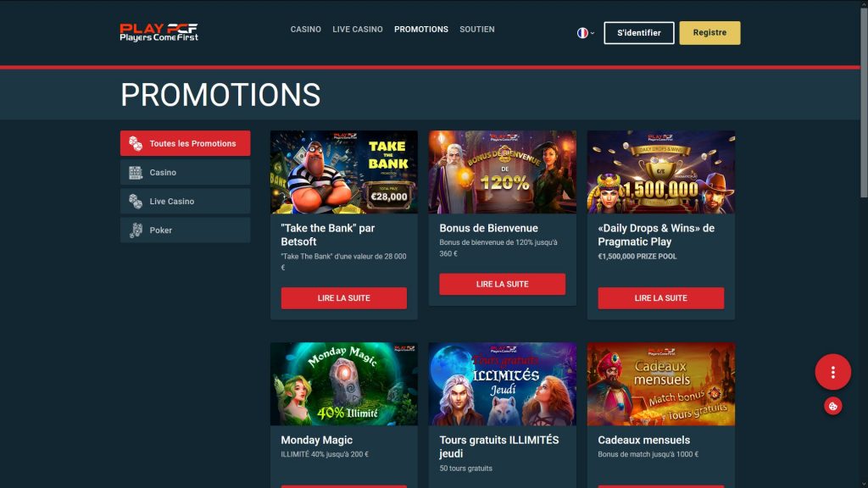Screen dimensions: 868x488
Task: Click LIRE LA SUITE under Bonus de Bienvenue
Action: pyautogui.click(x=502, y=285)
